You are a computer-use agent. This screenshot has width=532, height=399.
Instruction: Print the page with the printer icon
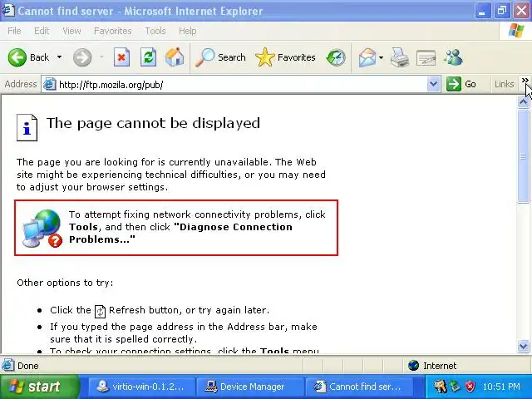[400, 57]
